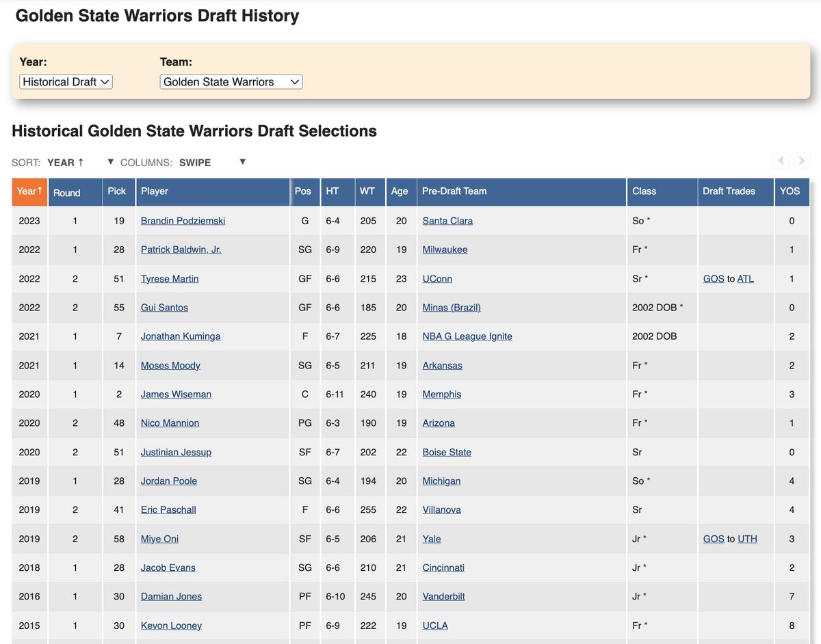Open Moses Moody player link
The height and width of the screenshot is (644, 821).
170,366
